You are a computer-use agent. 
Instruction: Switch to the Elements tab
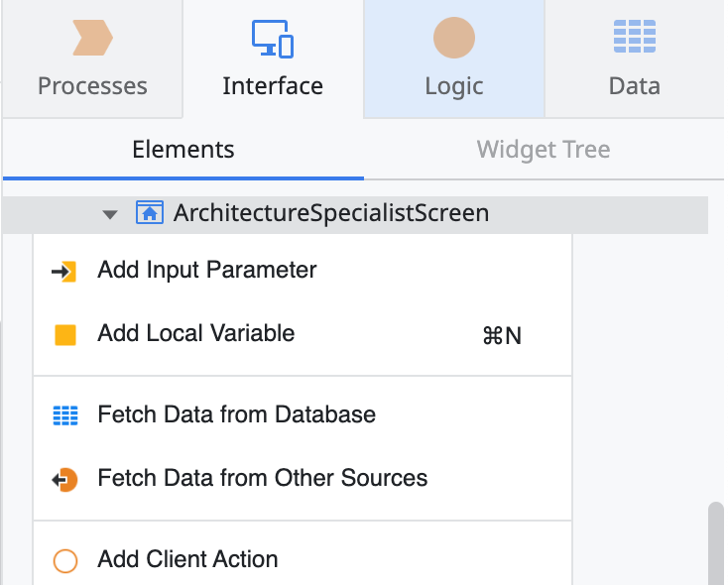(183, 151)
